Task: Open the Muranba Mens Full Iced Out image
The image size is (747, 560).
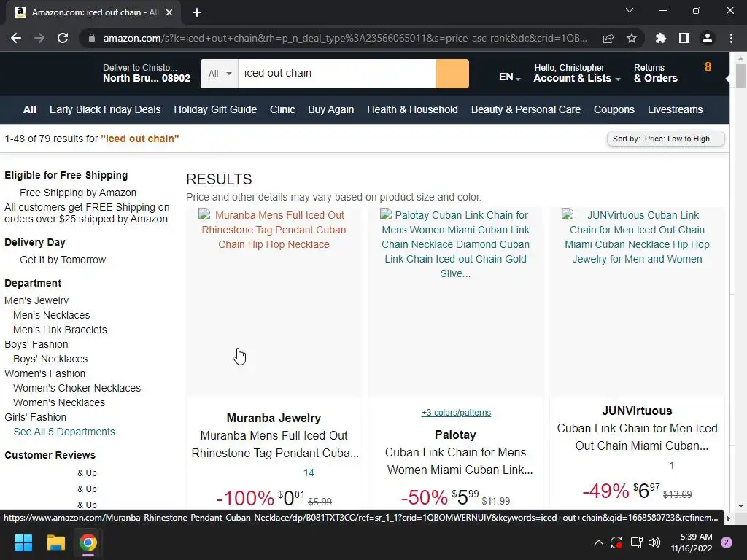Action: pyautogui.click(x=274, y=302)
